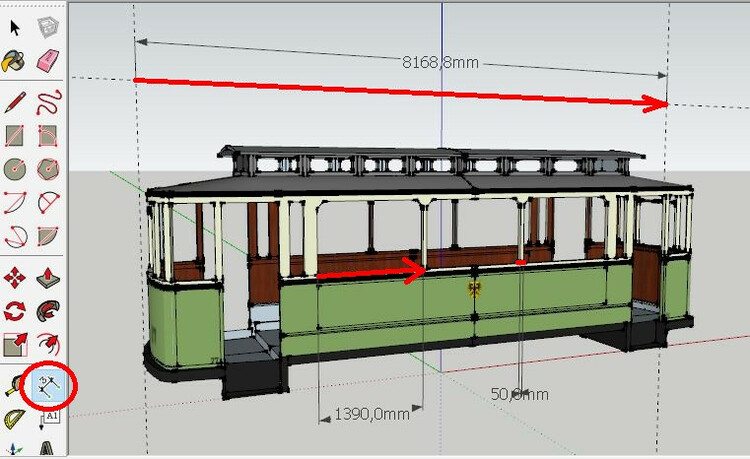
Task: Click the 8168,8mm dimension label
Action: (440, 62)
